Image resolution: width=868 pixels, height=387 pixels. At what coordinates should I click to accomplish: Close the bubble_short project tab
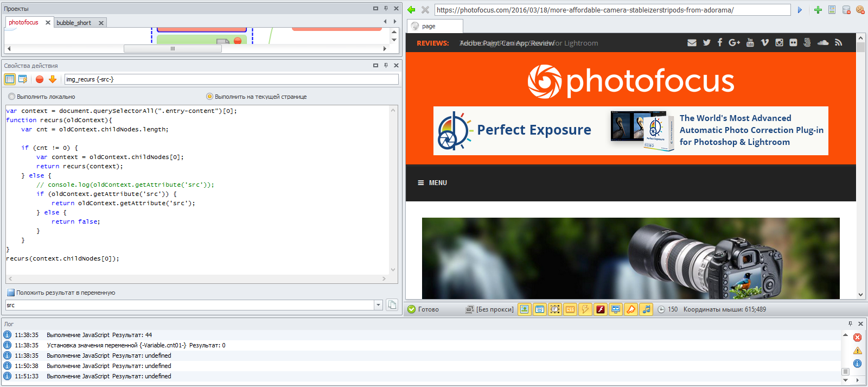click(x=101, y=23)
